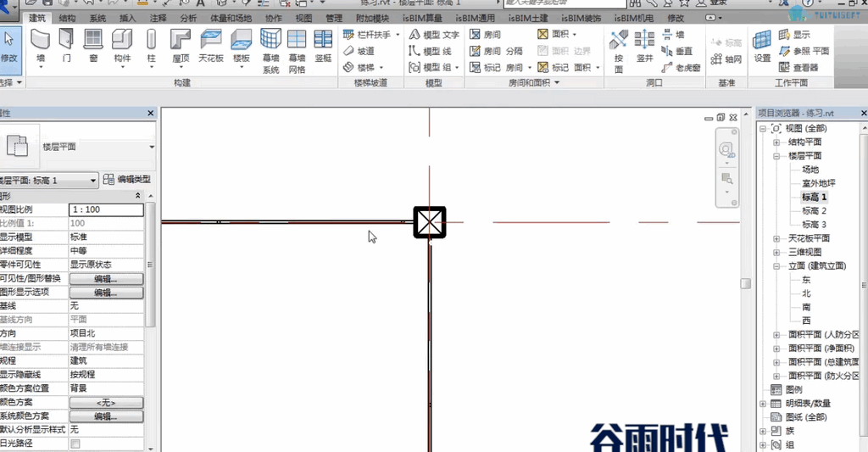The height and width of the screenshot is (452, 868).
Task: Click 系统颜色方案 编辑 button
Action: pyautogui.click(x=106, y=416)
